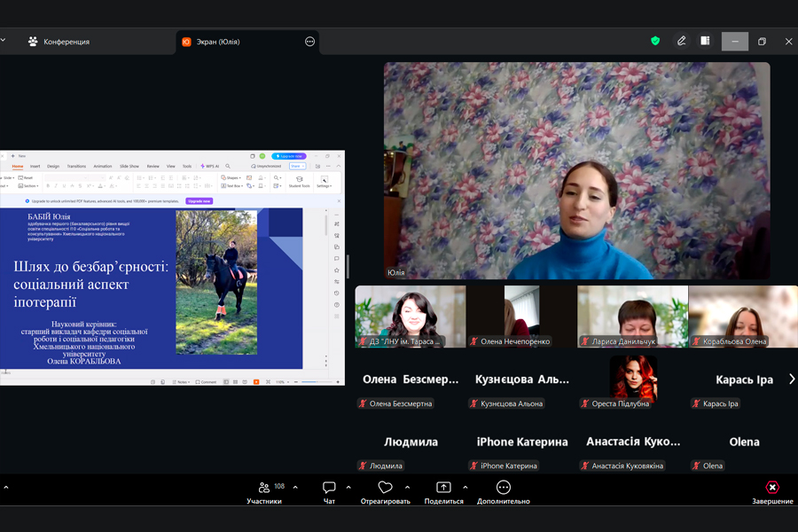Click the annotate pencil icon in title bar

681,42
